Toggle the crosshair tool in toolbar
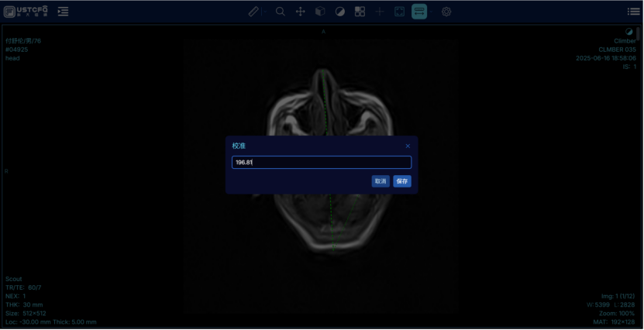 tap(380, 12)
